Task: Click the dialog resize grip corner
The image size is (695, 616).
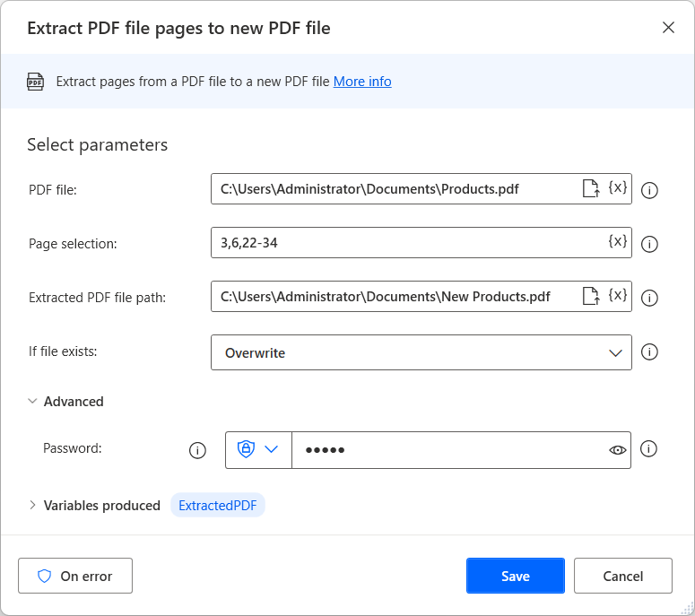Action: pos(688,609)
